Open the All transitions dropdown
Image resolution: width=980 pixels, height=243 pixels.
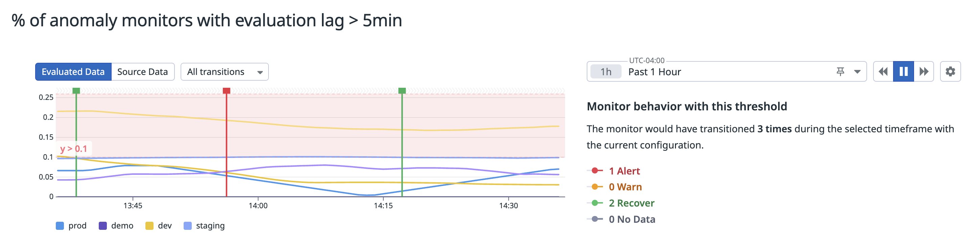[225, 72]
